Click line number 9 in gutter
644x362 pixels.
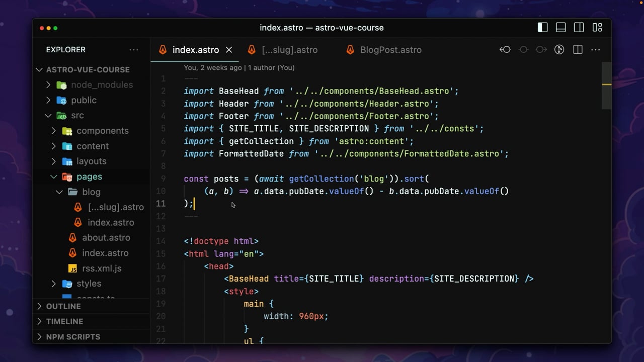pos(163,178)
